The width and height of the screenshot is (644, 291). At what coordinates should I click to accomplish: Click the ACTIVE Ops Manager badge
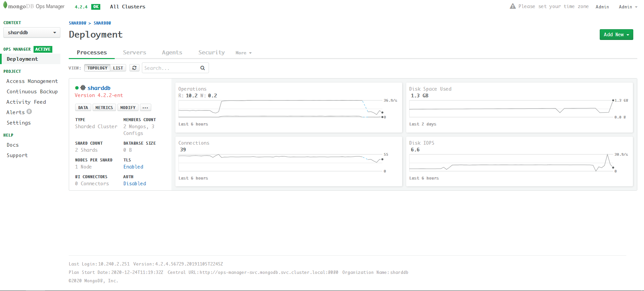(x=43, y=49)
